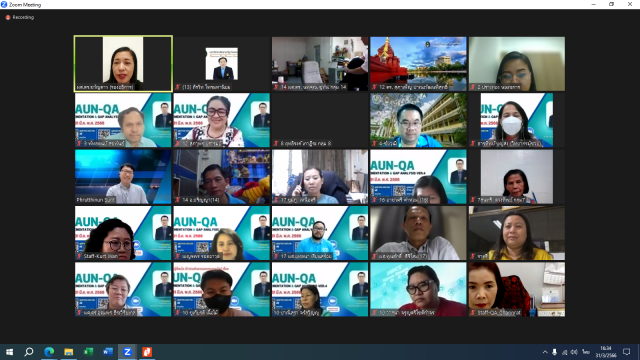
Task: Select the Staff-QA participant tile
Action: pos(517,289)
